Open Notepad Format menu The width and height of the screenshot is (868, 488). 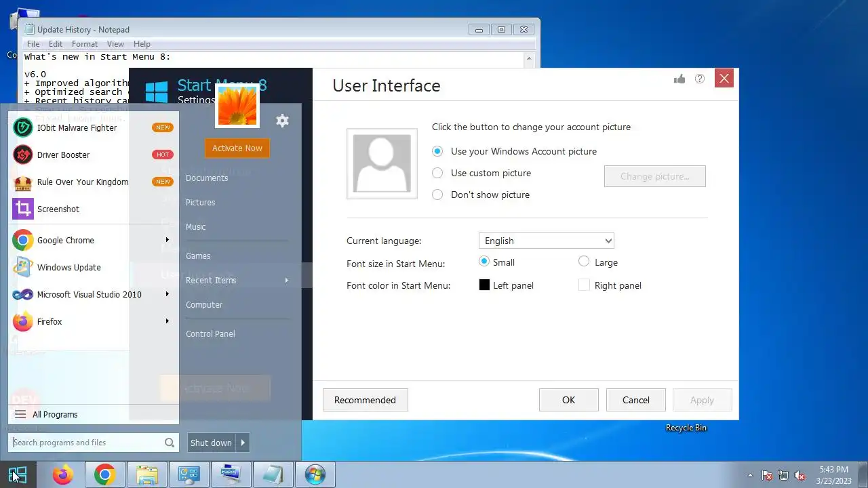pos(85,44)
